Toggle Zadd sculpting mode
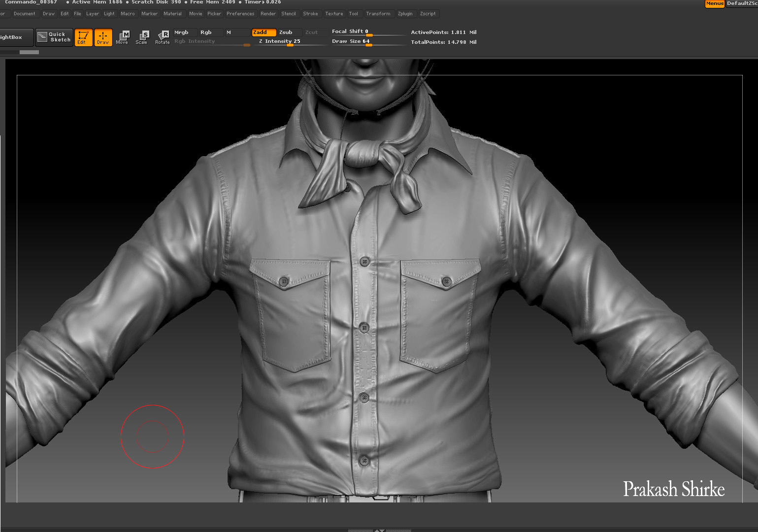The width and height of the screenshot is (758, 532). click(x=263, y=33)
